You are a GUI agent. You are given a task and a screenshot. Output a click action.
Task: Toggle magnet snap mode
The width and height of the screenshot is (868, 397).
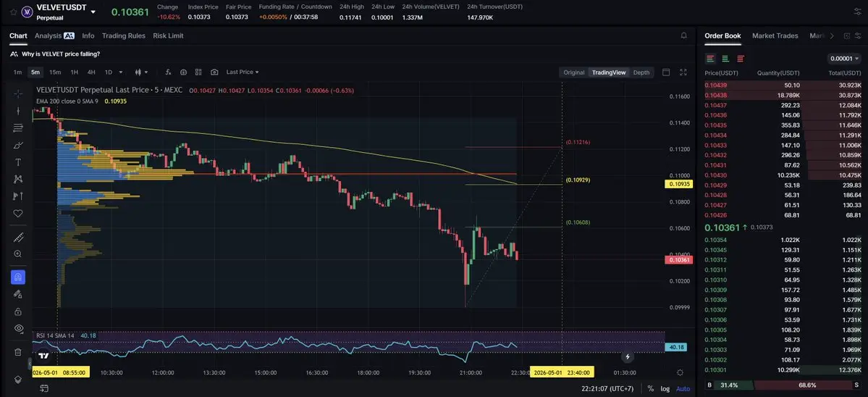tap(17, 277)
